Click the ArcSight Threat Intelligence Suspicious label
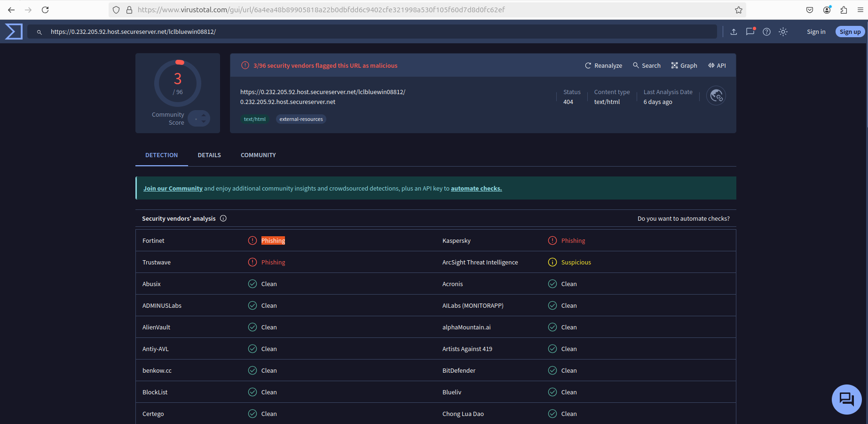Image resolution: width=868 pixels, height=424 pixels. pos(576,262)
